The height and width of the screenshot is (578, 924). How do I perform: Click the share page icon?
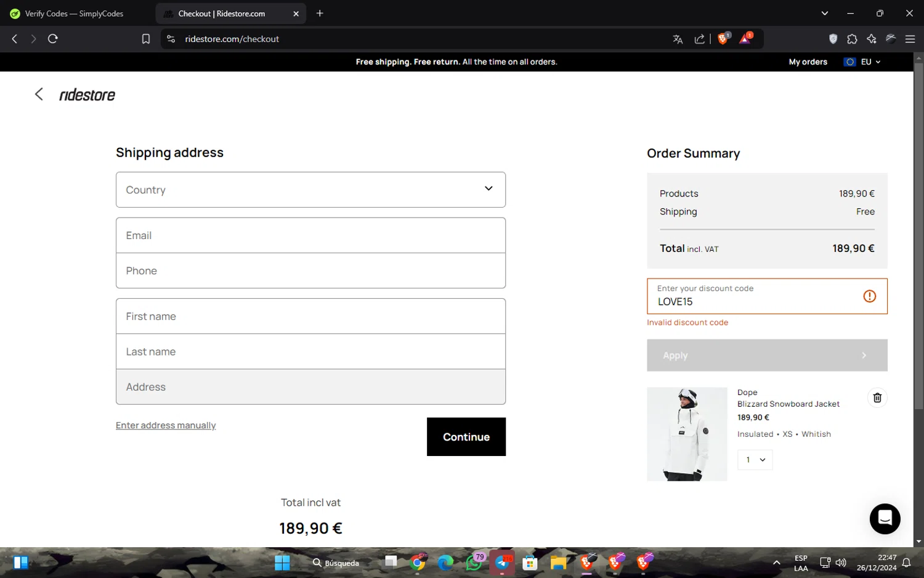(x=699, y=39)
